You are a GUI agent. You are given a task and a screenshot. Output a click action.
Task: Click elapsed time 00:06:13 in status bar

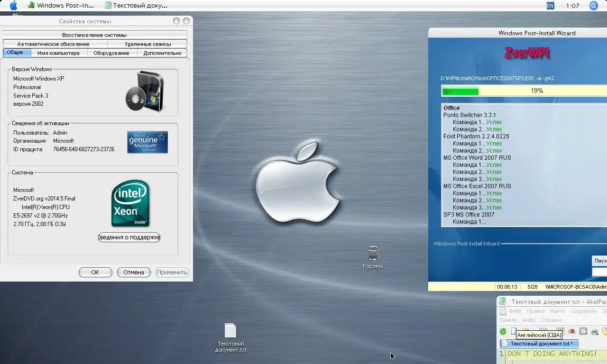click(x=507, y=287)
